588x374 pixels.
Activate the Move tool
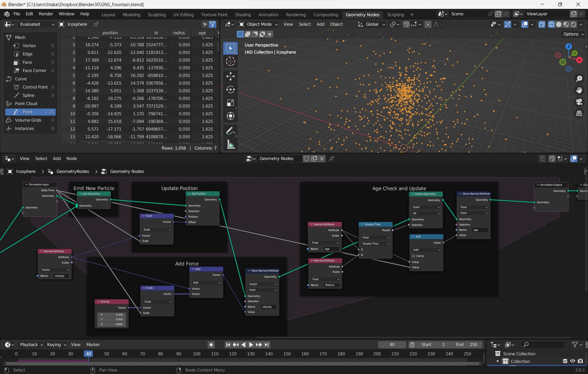pos(231,76)
